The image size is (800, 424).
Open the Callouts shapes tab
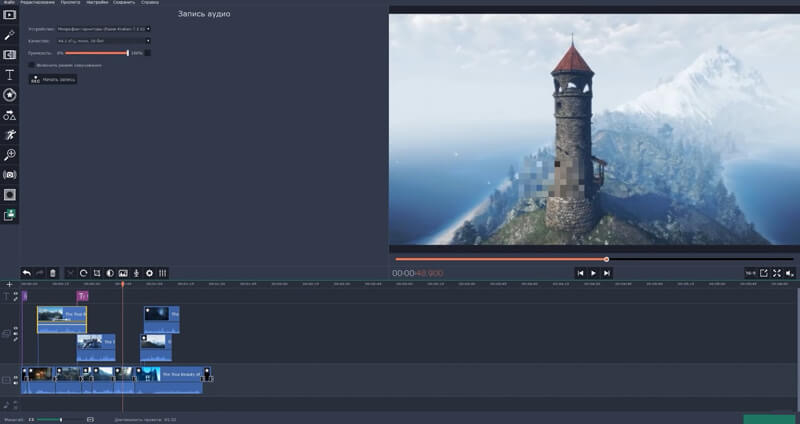tap(9, 115)
